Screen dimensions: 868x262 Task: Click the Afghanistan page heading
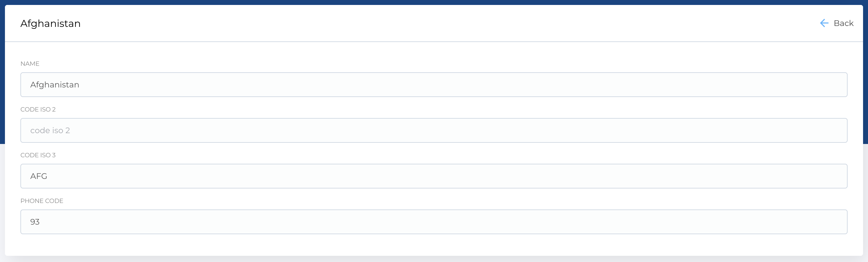point(51,23)
